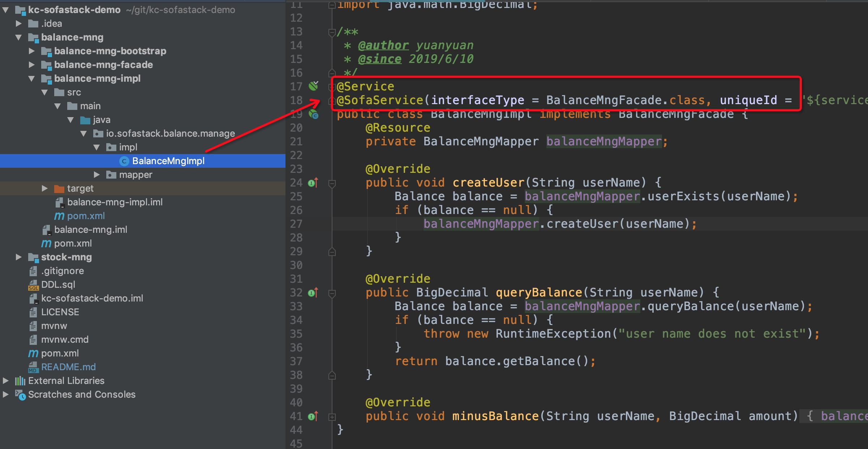Viewport: 868px width, 449px height.
Task: Click the @since Javadoc tag
Action: point(380,59)
